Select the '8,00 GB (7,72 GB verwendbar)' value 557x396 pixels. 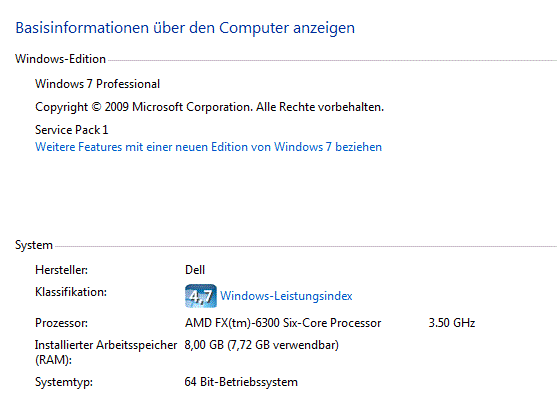pos(261,345)
